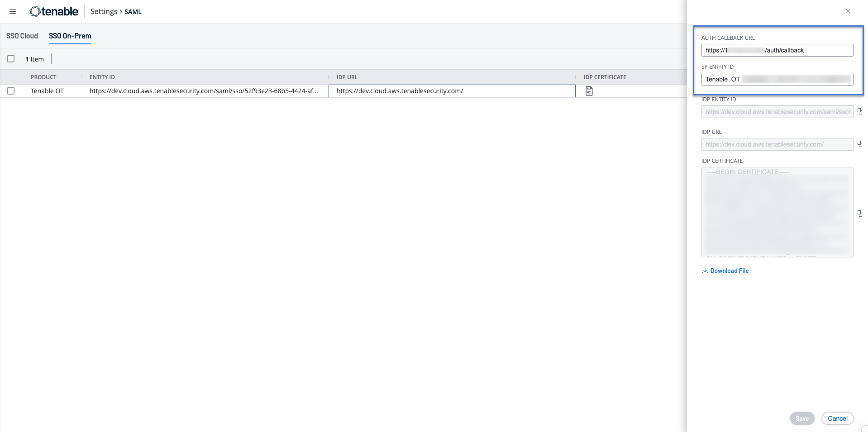Open the hamburger navigation menu
This screenshot has height=432, width=868.
pyautogui.click(x=13, y=12)
